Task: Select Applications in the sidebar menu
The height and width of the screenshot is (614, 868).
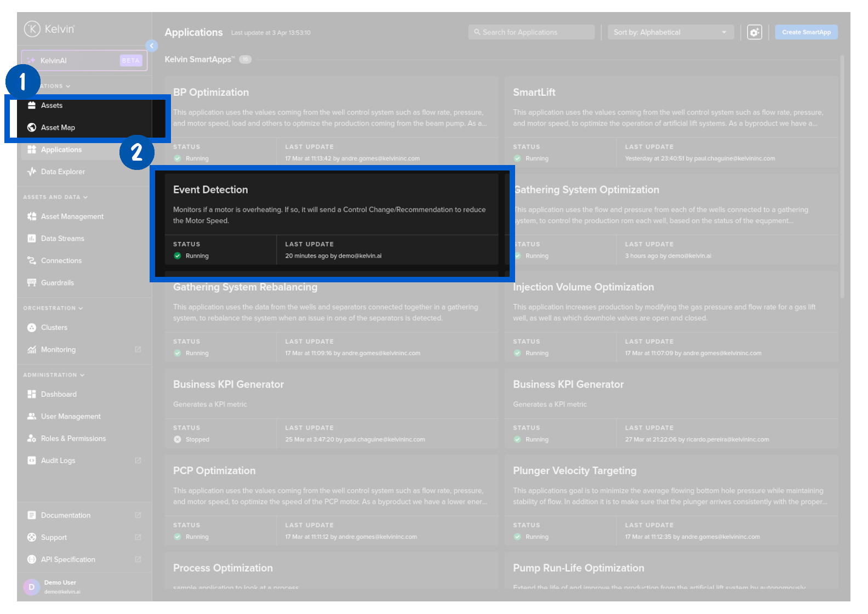Action: [61, 150]
